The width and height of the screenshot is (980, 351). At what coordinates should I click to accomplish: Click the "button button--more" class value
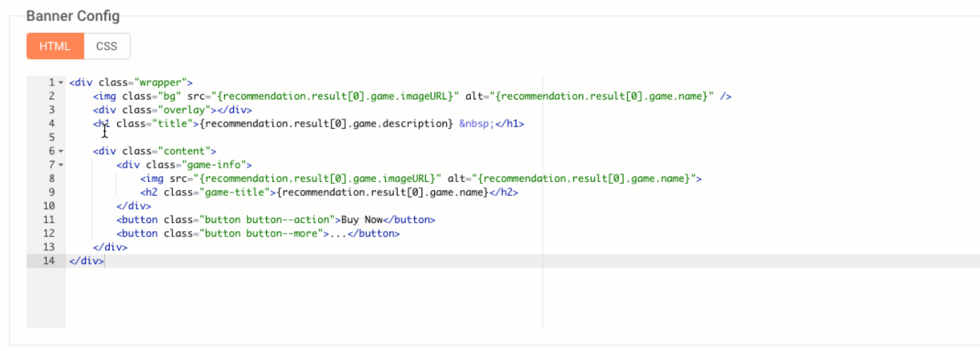click(x=264, y=234)
